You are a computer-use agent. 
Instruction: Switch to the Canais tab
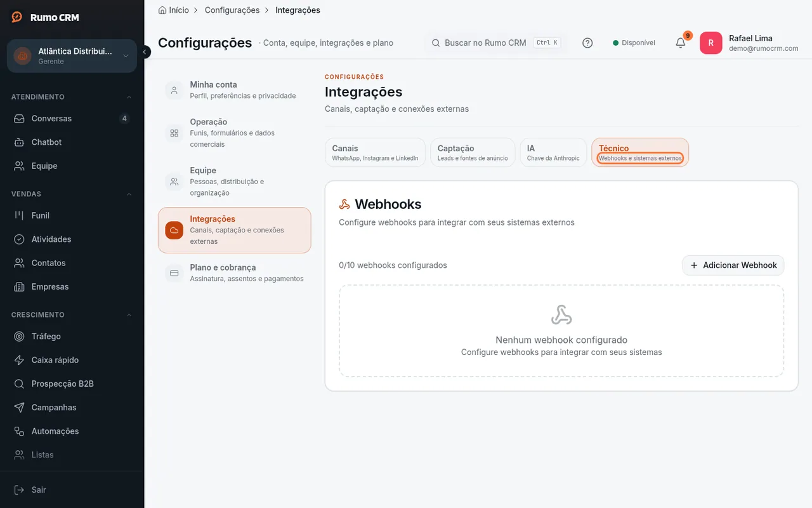tap(375, 152)
